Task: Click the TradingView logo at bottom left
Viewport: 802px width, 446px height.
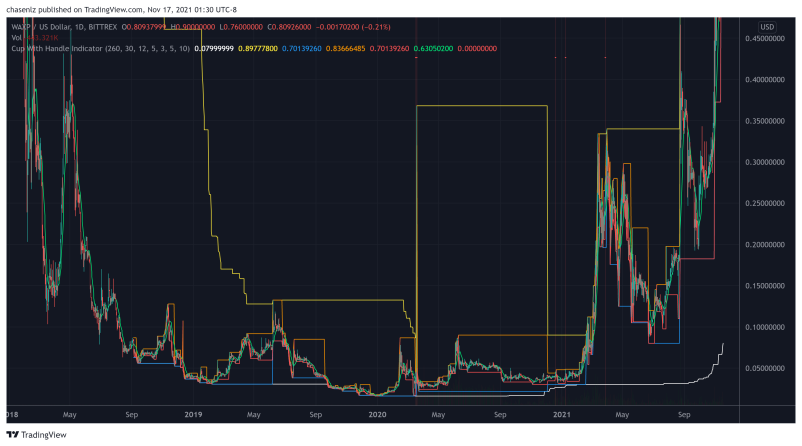Action: [36, 435]
